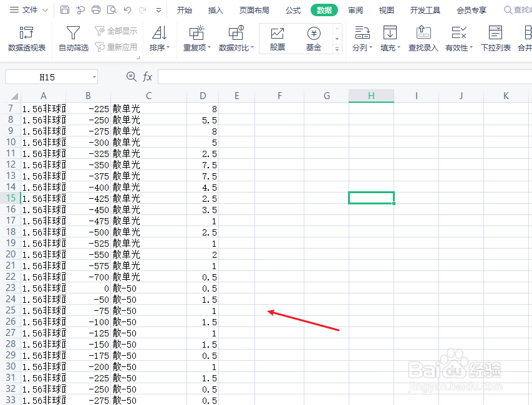Click cell B22 containing -700
This screenshot has width=532, height=405.
(88, 277)
